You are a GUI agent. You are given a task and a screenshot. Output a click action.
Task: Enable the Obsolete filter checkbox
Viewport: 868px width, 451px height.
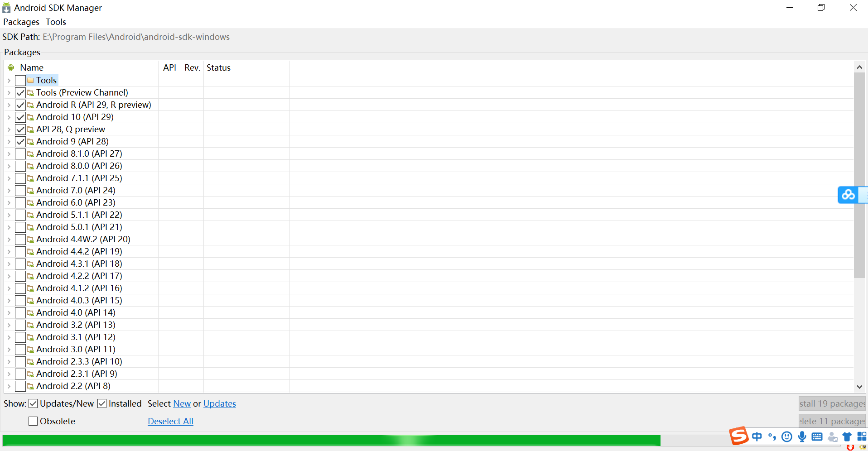pos(33,421)
